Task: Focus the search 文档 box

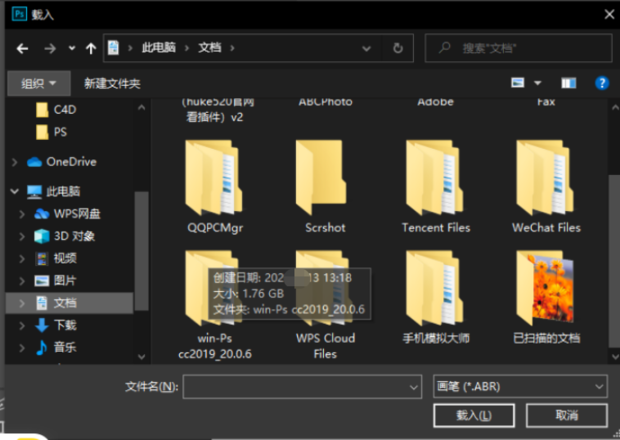Action: (x=518, y=48)
